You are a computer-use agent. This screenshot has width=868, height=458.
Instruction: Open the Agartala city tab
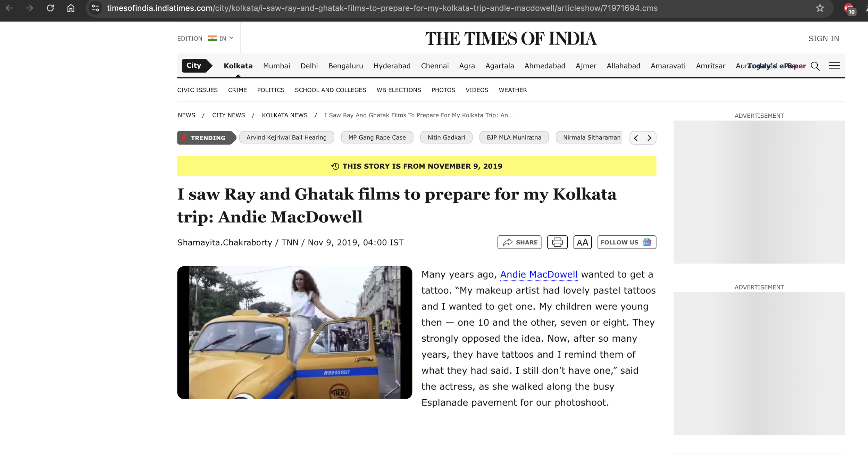500,66
